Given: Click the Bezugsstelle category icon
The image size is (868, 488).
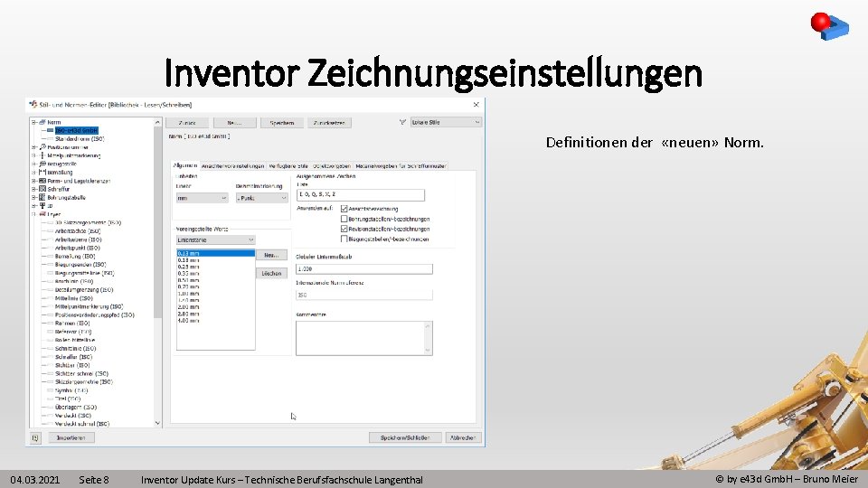Looking at the screenshot, I should [x=42, y=164].
